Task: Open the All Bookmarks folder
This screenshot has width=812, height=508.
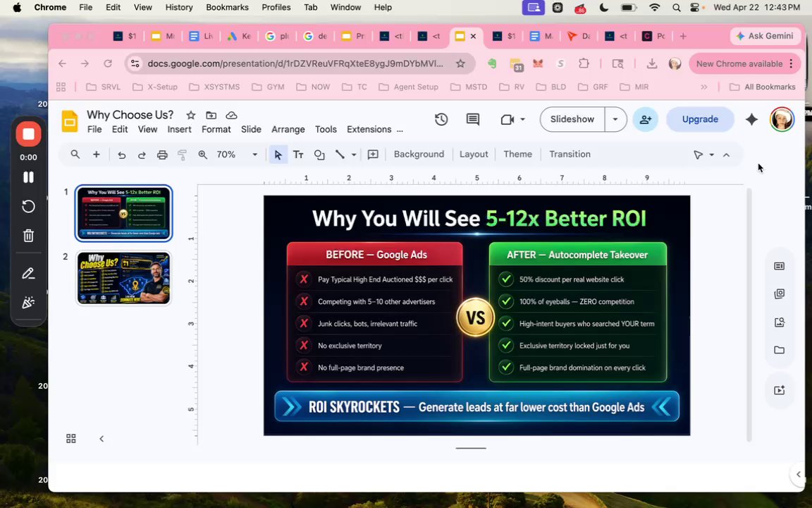Action: 762,87
